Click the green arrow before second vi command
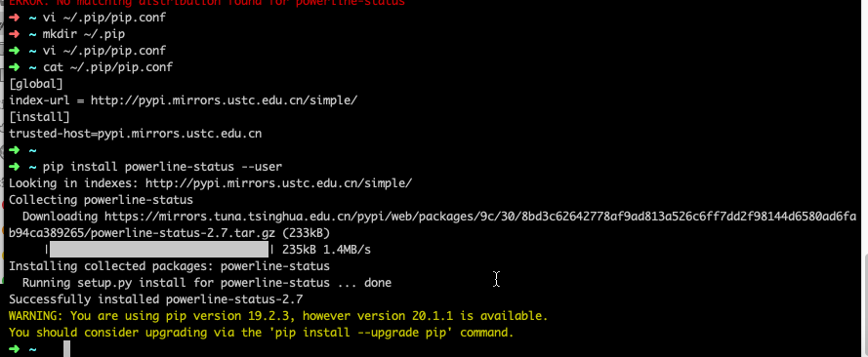 tap(15, 51)
